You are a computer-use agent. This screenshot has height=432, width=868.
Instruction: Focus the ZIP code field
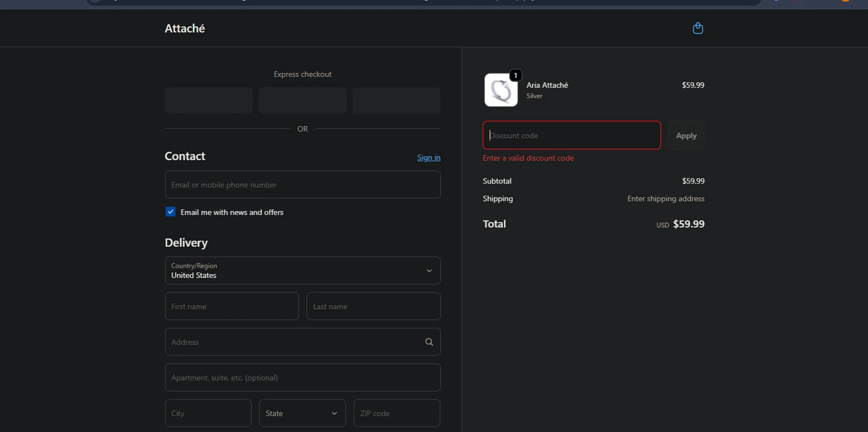click(397, 413)
